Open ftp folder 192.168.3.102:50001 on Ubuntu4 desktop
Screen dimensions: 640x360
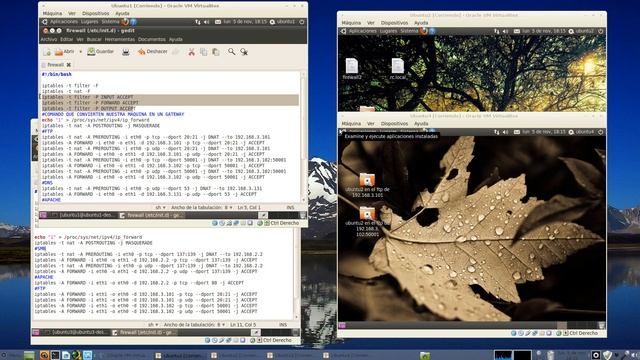click(x=367, y=222)
